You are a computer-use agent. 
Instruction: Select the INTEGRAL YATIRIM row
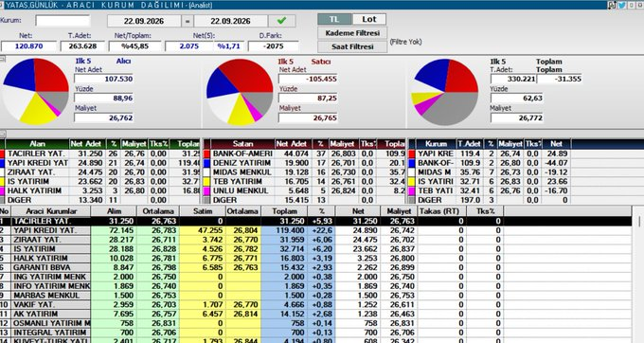(315, 333)
